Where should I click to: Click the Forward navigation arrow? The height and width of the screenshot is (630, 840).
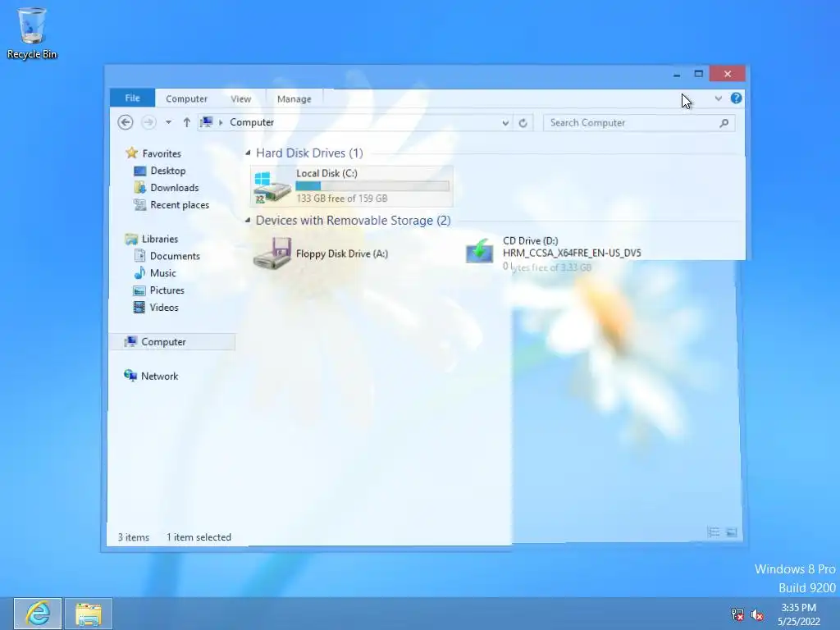148,123
